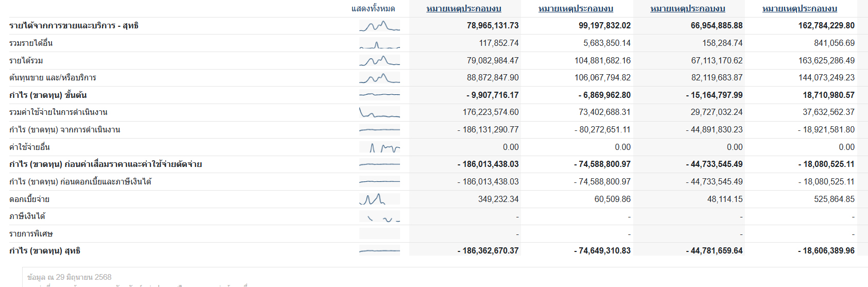Click the net loss figure -186,362,670.37

pos(488,251)
